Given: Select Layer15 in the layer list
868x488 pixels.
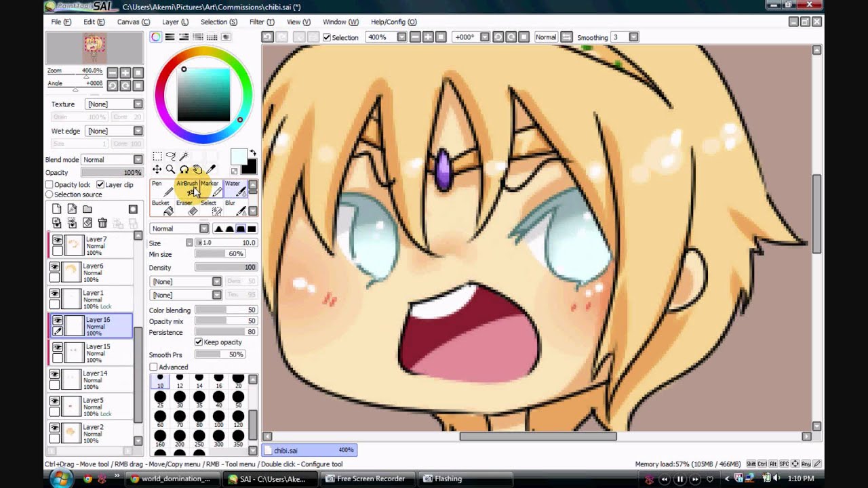Looking at the screenshot, I should 91,353.
